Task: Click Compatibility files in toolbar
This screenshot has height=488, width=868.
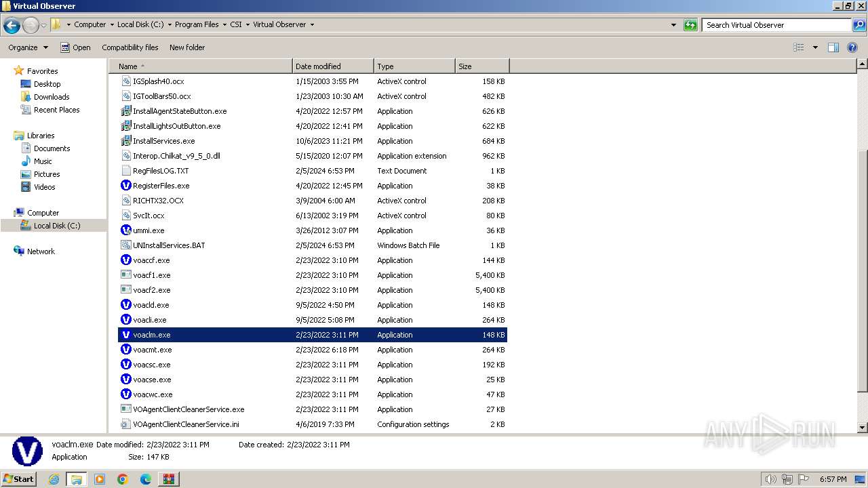Action: coord(130,47)
